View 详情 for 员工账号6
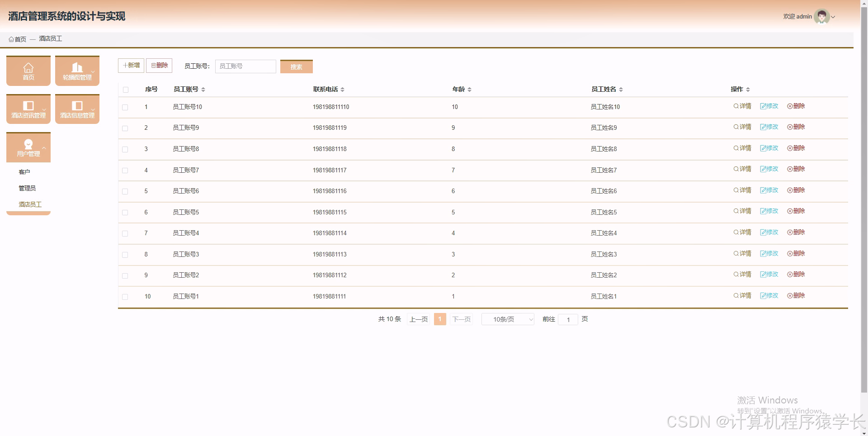This screenshot has height=436, width=868. coord(742,190)
